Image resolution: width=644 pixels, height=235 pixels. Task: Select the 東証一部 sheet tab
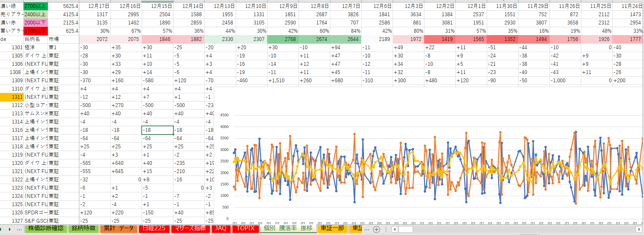tap(332, 228)
